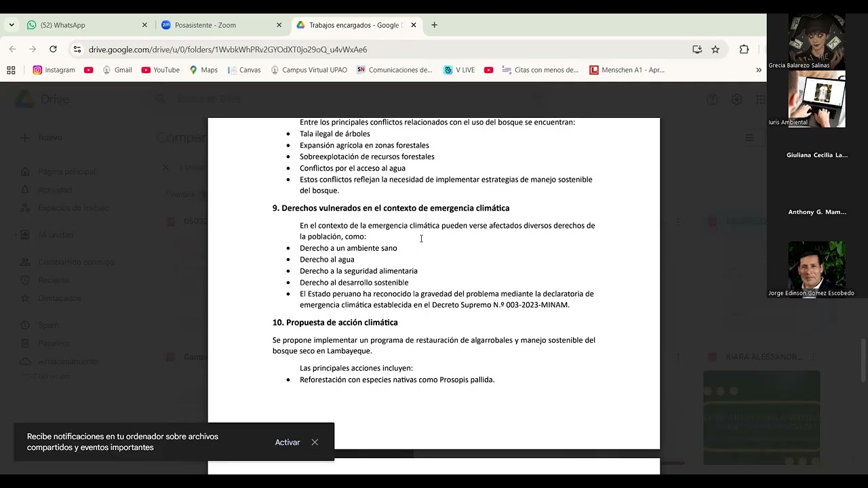Expand the hidden bookmarks overflow chevron
This screenshot has width=868, height=488.
tap(758, 70)
